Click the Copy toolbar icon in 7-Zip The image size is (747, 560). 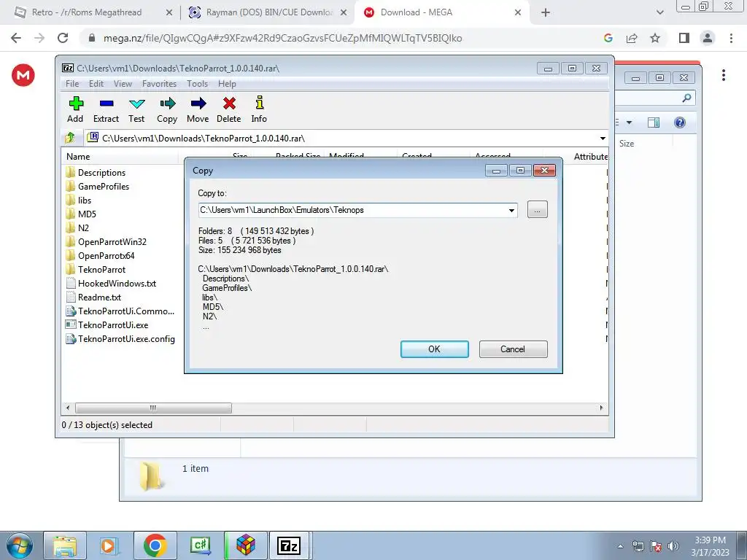(167, 109)
